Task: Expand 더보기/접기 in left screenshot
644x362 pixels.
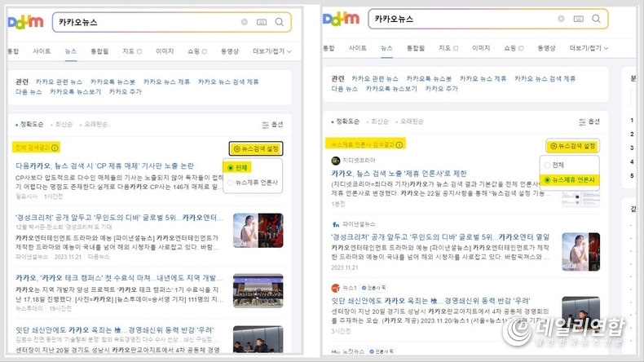Action: [272, 51]
